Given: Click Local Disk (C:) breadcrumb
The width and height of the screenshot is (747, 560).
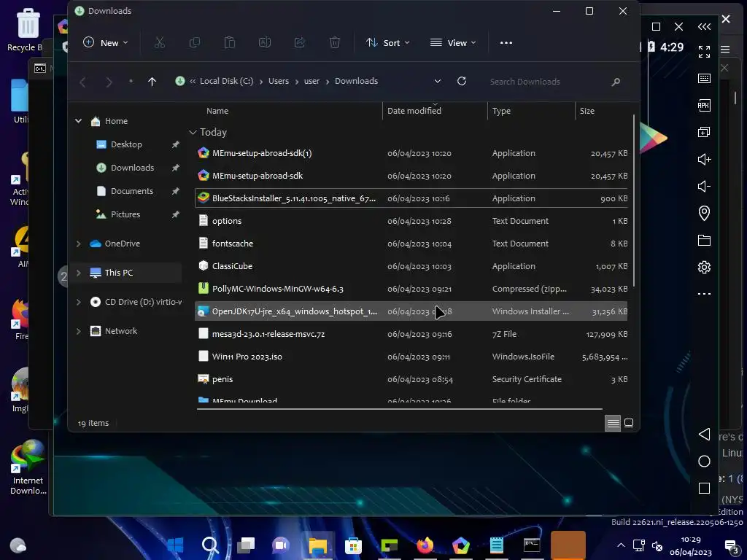Looking at the screenshot, I should point(226,81).
